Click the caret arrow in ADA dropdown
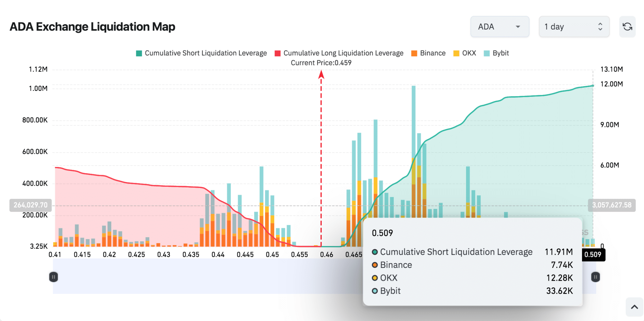The height and width of the screenshot is (321, 644). tap(518, 27)
